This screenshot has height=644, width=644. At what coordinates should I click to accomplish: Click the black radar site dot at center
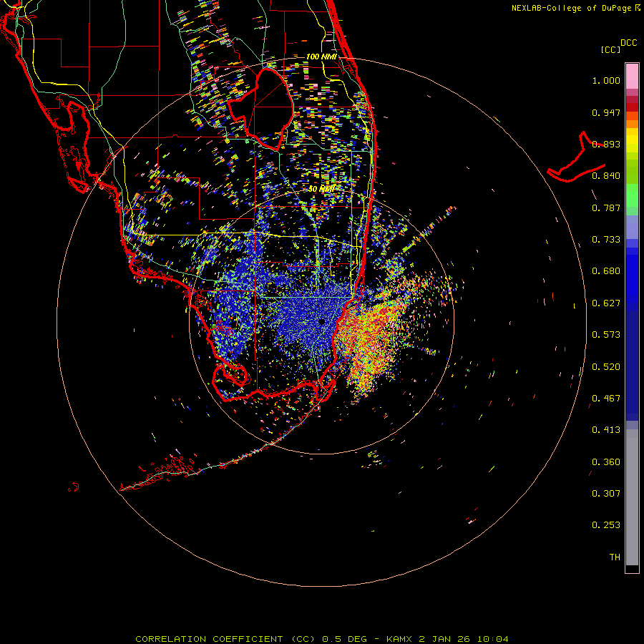[321, 321]
